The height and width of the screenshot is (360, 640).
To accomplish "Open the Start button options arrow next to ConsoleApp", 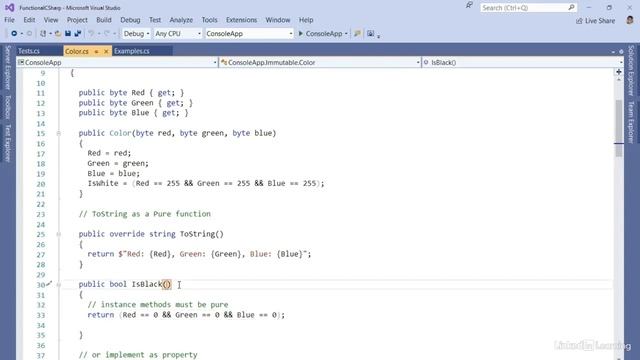I will [346, 33].
